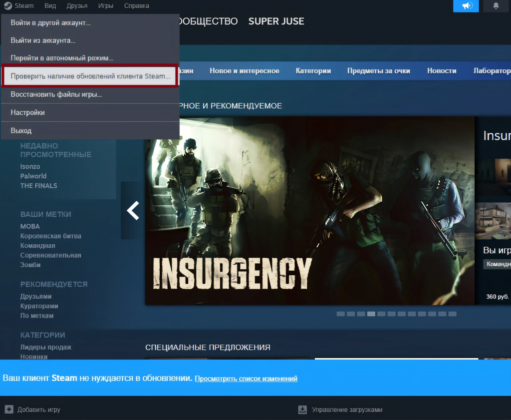Open the Категории store tab
The image size is (511, 420).
[313, 71]
